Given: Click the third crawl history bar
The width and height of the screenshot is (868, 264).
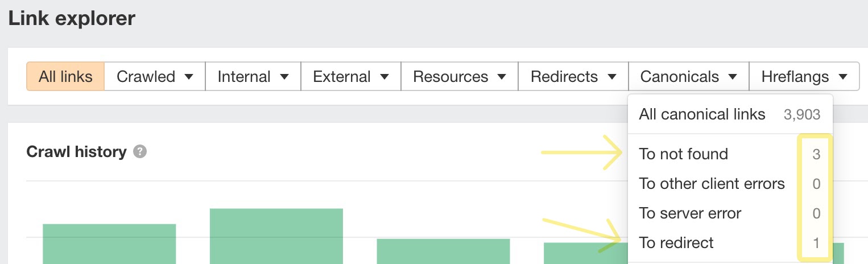Looking at the screenshot, I should point(443,251).
